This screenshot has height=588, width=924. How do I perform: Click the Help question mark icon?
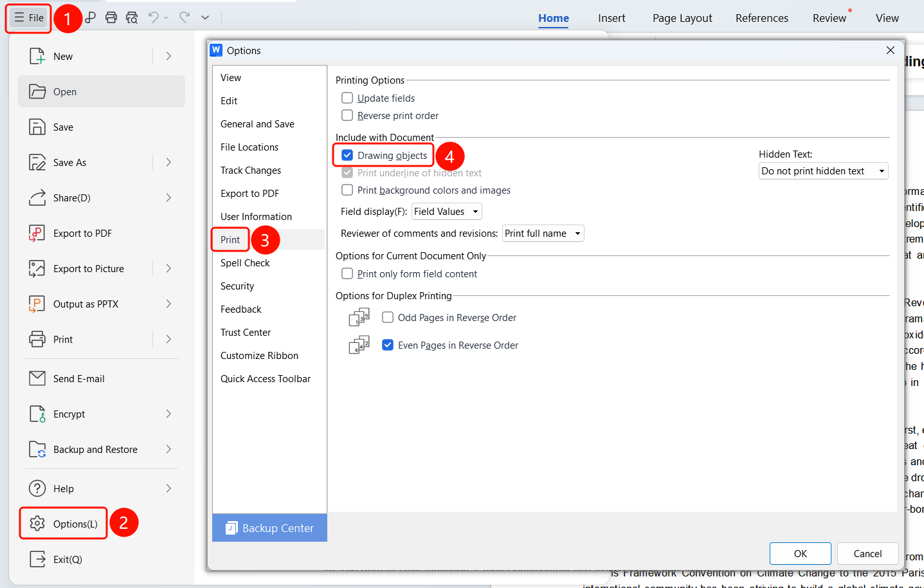point(37,488)
